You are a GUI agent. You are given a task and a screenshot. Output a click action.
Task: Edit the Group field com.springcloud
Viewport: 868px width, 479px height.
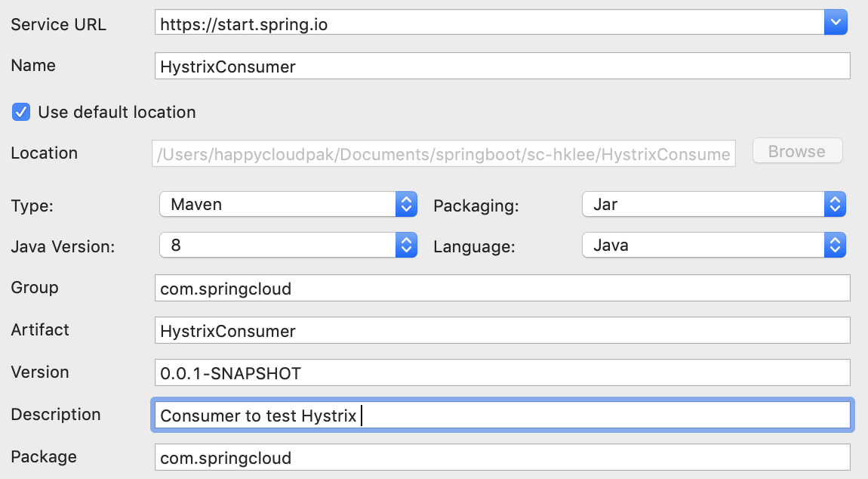[x=502, y=289]
